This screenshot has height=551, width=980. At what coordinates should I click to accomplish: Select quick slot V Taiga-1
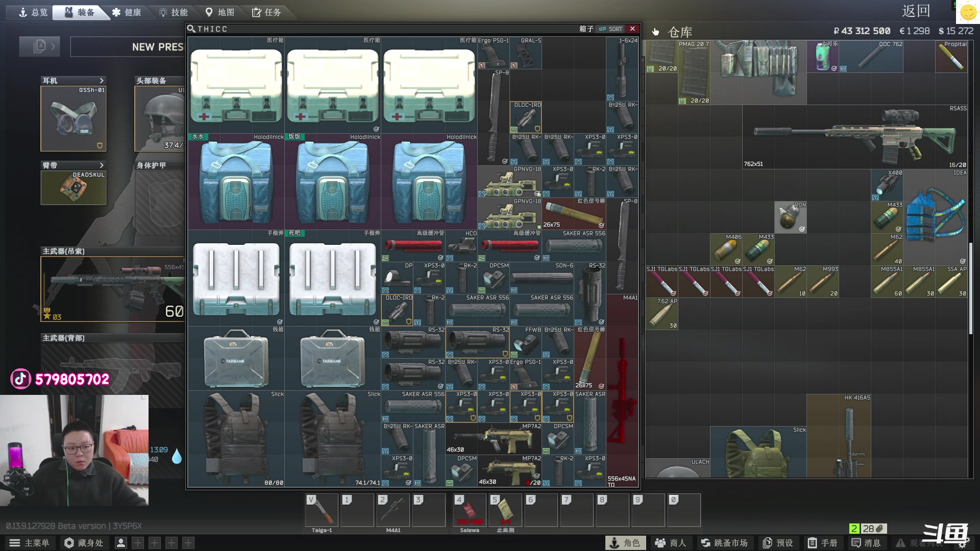pyautogui.click(x=322, y=510)
